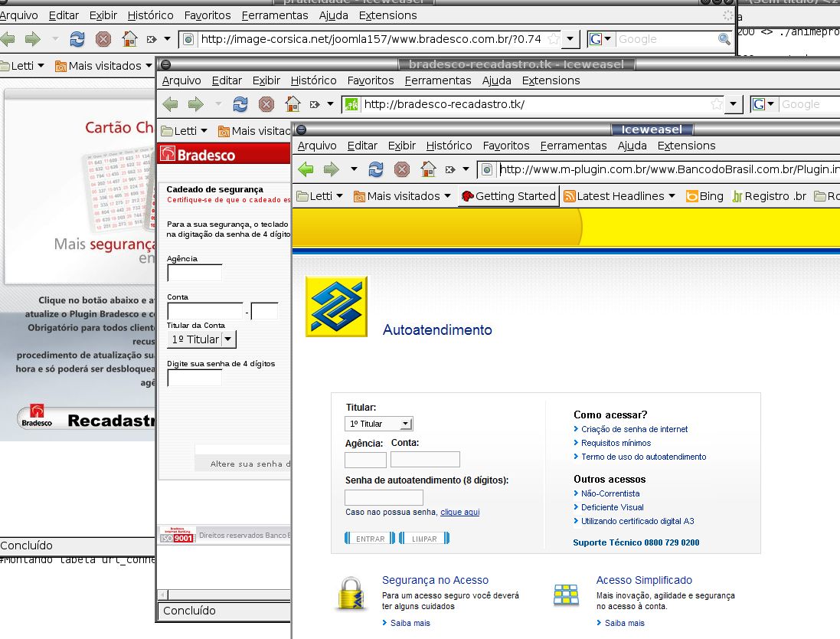Click ISO 9001 badge in Bradesco page
This screenshot has width=840, height=639.
(x=178, y=535)
